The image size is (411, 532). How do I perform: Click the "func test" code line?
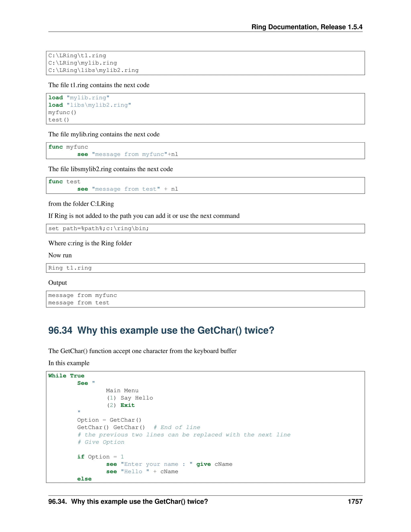pyautogui.click(x=64, y=181)
